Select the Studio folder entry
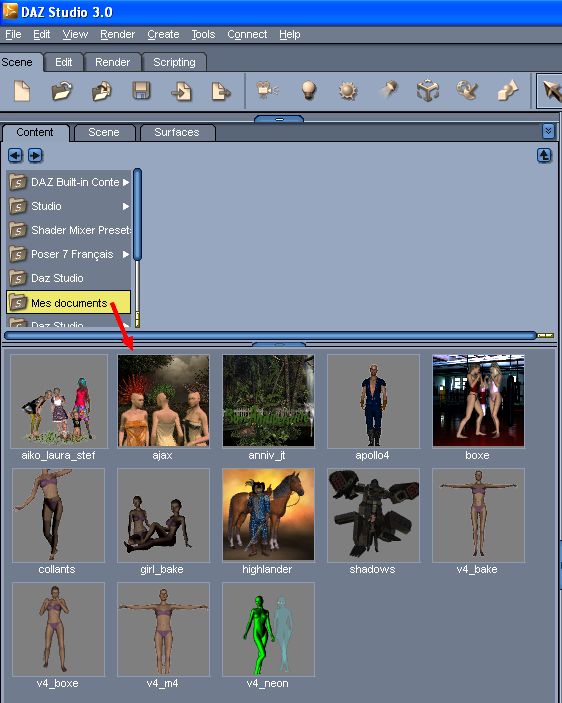The width and height of the screenshot is (562, 703). pos(69,206)
